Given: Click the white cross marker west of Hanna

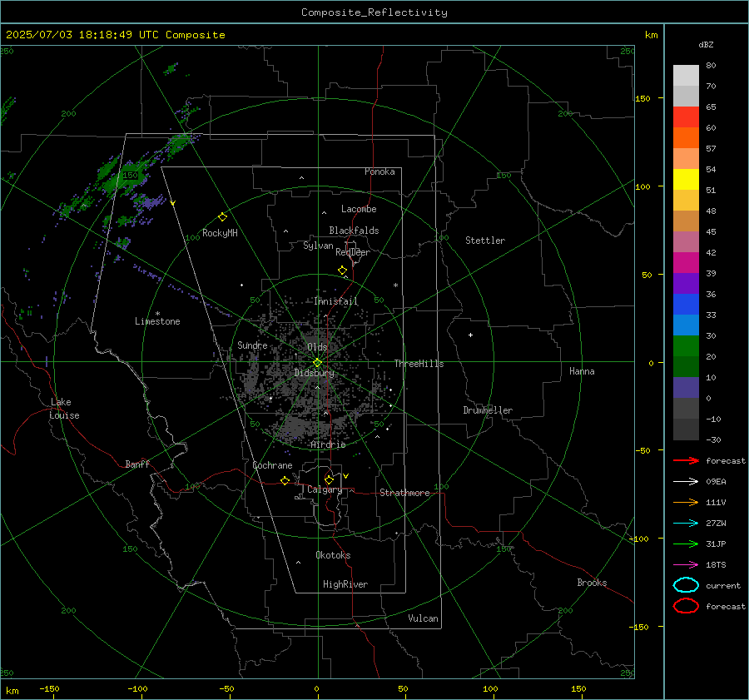Looking at the screenshot, I should point(470,335).
